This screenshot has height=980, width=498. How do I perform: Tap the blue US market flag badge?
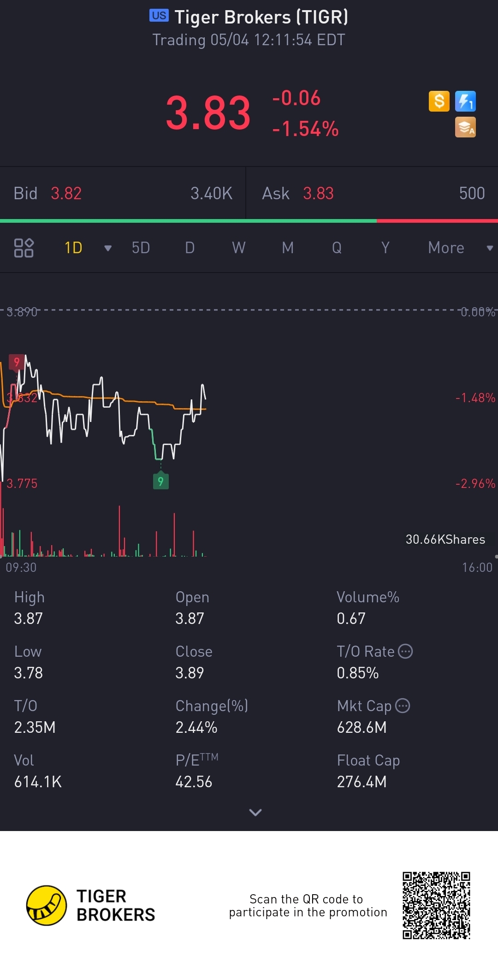(x=159, y=16)
